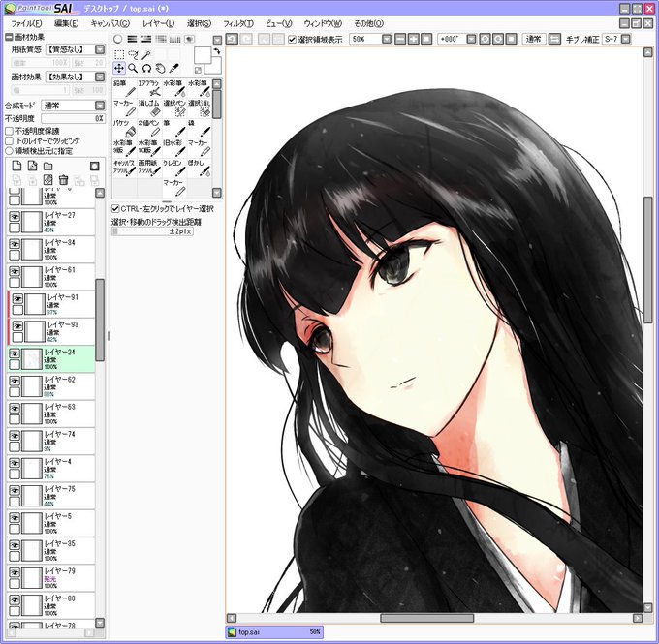Select the move tool
This screenshot has height=644, width=659.
(119, 68)
